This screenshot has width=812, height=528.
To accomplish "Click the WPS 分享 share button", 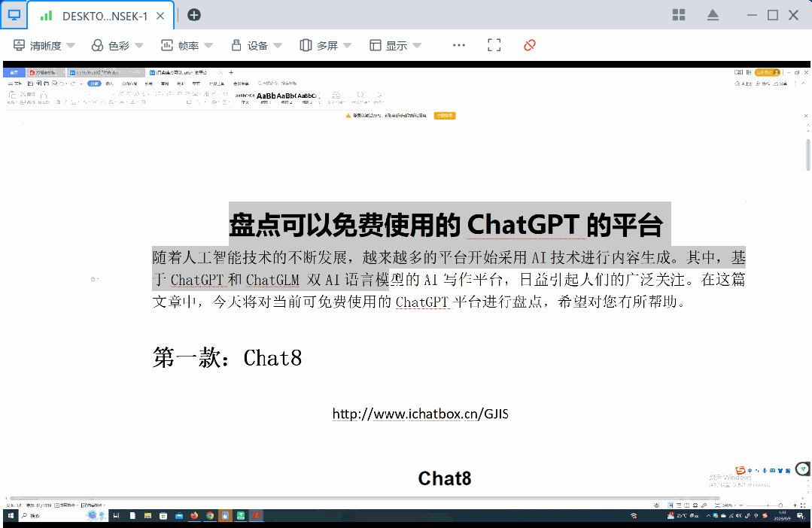I will pyautogui.click(x=780, y=83).
